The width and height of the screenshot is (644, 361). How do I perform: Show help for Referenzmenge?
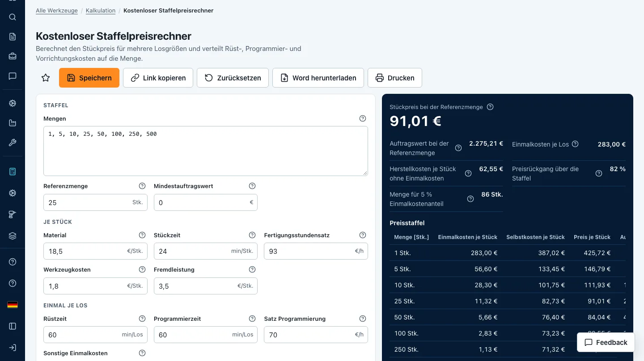pyautogui.click(x=142, y=186)
